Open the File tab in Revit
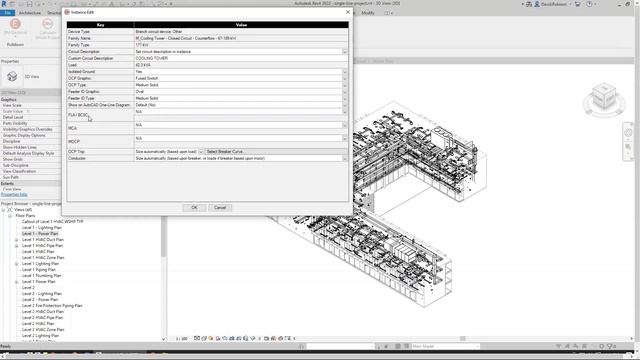Viewport: 640px width, 360px height. (x=7, y=13)
